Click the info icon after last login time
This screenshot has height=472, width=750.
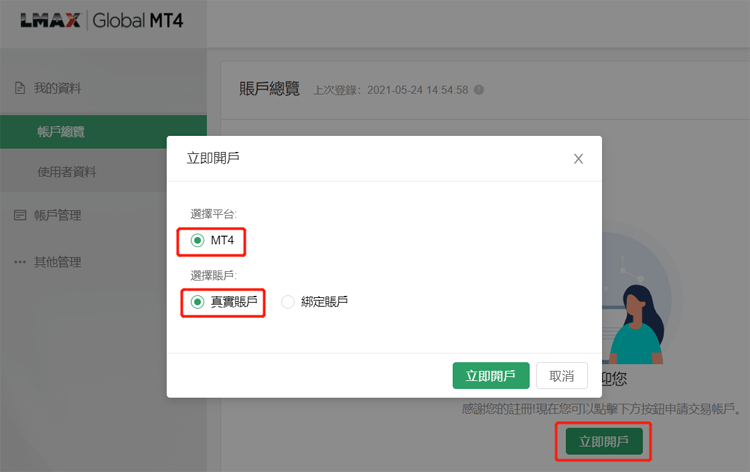coord(479,90)
